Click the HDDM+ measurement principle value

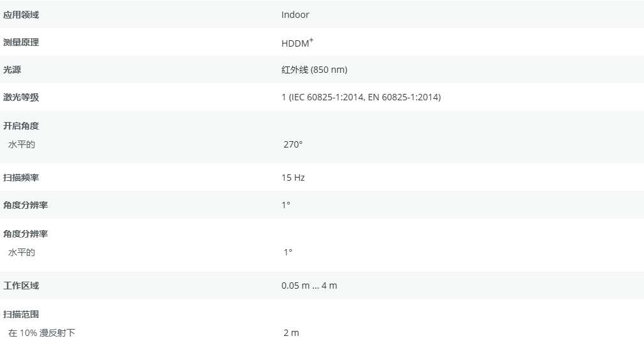(x=297, y=43)
